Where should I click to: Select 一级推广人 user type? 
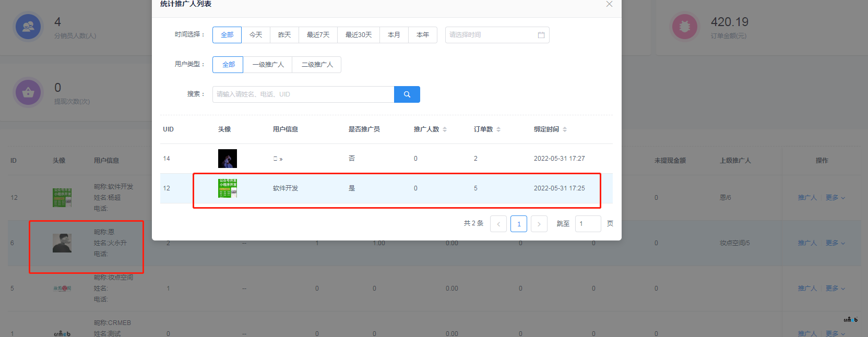268,65
